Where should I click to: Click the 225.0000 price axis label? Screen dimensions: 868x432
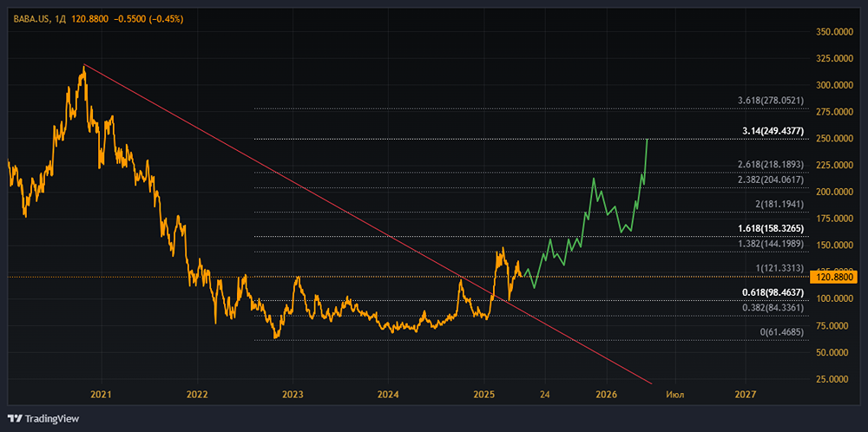(836, 165)
